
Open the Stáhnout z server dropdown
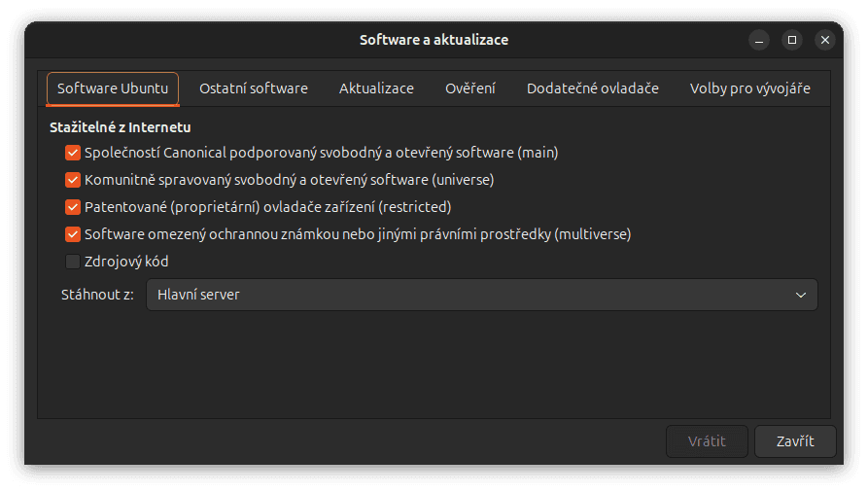coord(481,295)
